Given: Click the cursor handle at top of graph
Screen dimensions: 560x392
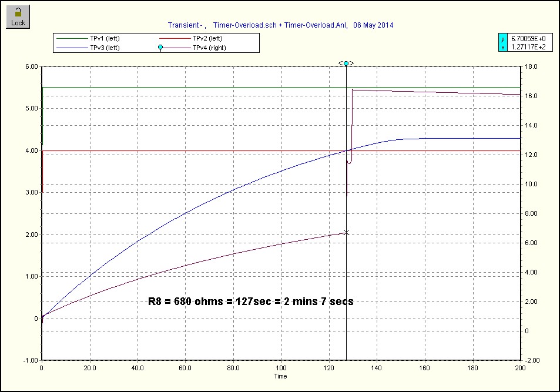Looking at the screenshot, I should pyautogui.click(x=346, y=63).
